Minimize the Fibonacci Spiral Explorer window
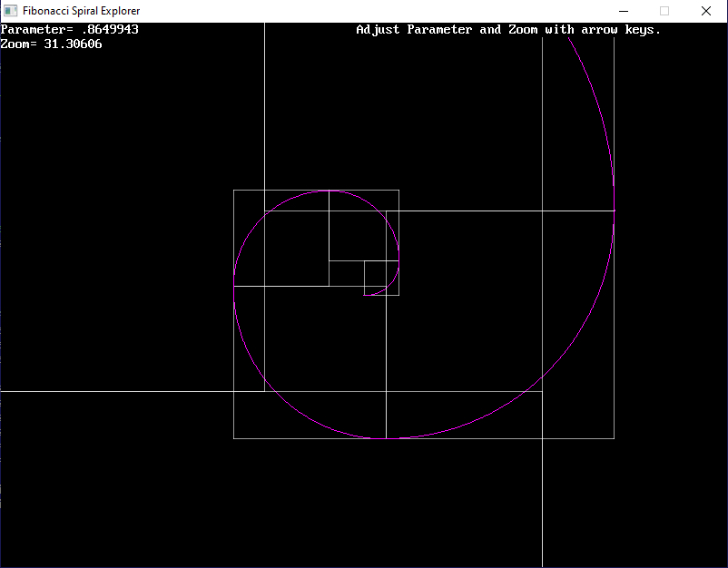 [623, 11]
